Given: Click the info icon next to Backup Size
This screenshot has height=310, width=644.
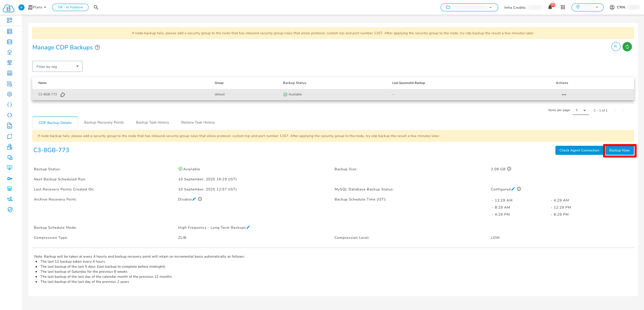Looking at the screenshot, I should click(509, 169).
